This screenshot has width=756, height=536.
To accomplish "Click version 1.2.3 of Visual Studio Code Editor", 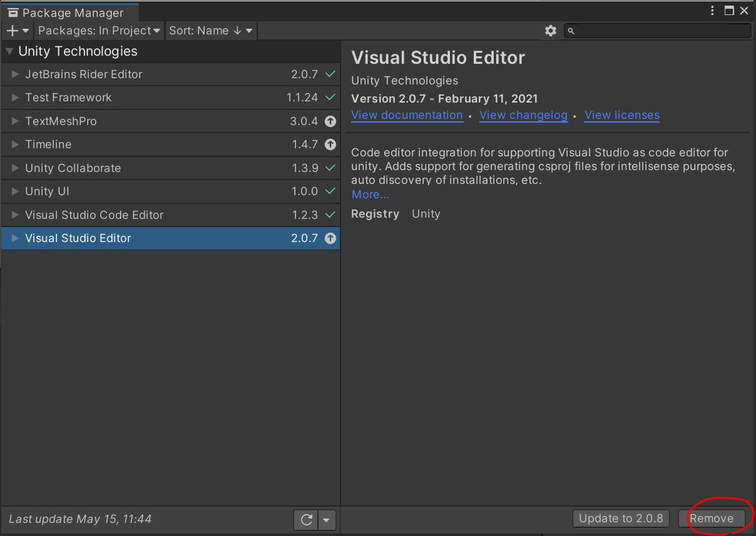I will (x=305, y=215).
